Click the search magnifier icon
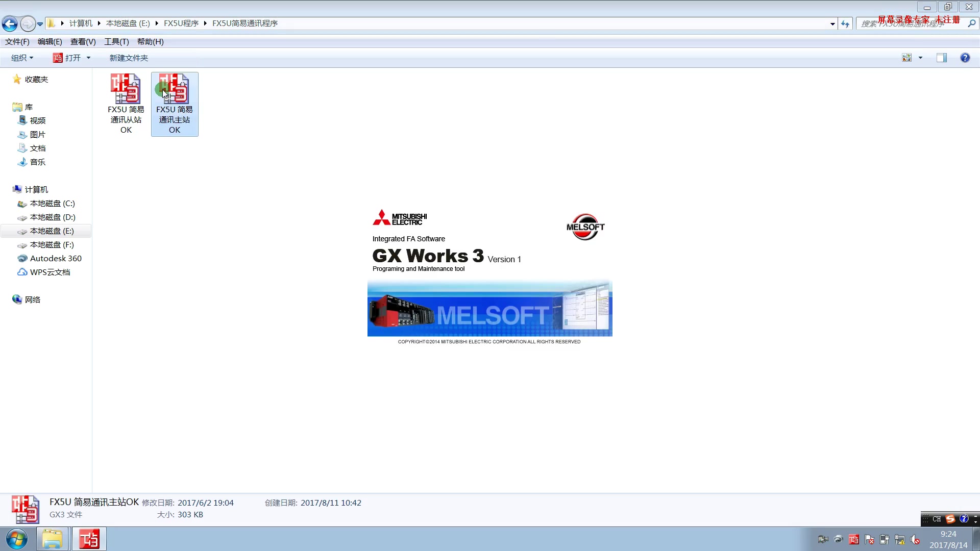This screenshot has width=980, height=551. tap(971, 23)
